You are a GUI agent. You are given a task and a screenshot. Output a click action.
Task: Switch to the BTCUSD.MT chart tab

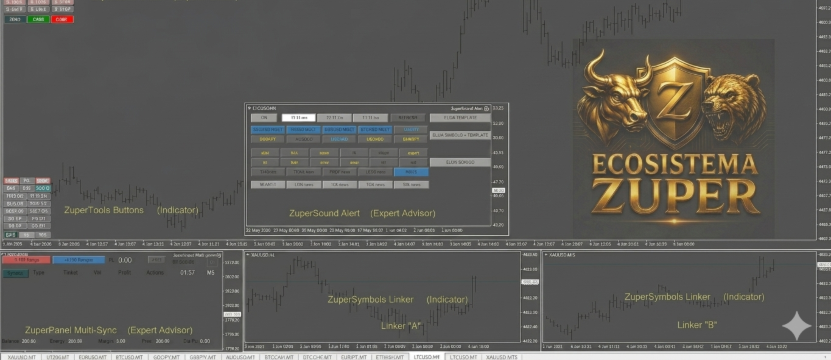point(129,357)
